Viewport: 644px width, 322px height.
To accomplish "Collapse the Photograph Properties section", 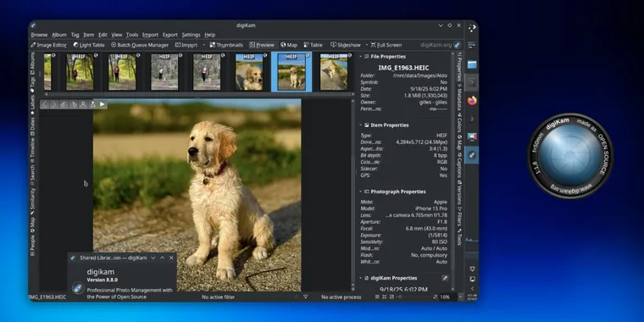I will [x=361, y=192].
